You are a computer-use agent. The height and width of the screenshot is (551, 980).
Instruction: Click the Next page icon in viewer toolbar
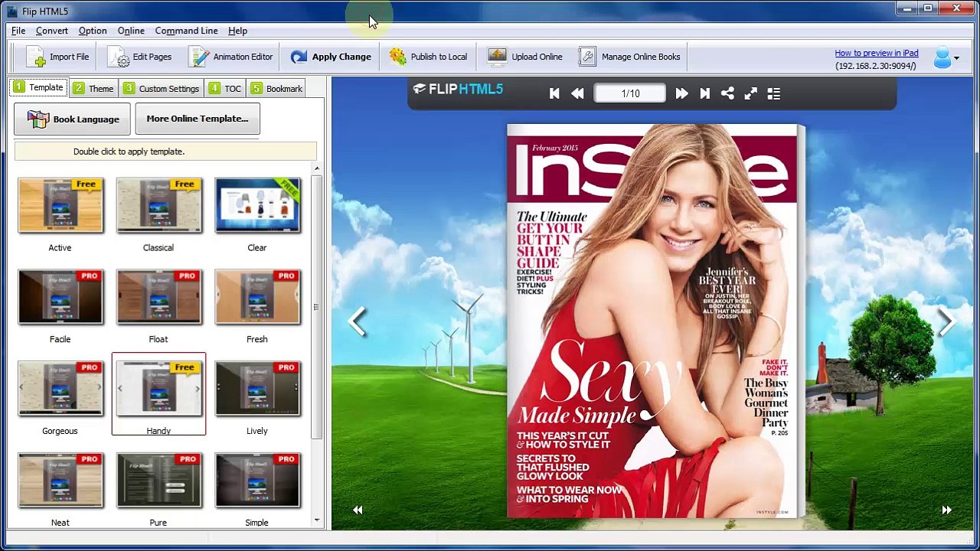[x=681, y=93]
